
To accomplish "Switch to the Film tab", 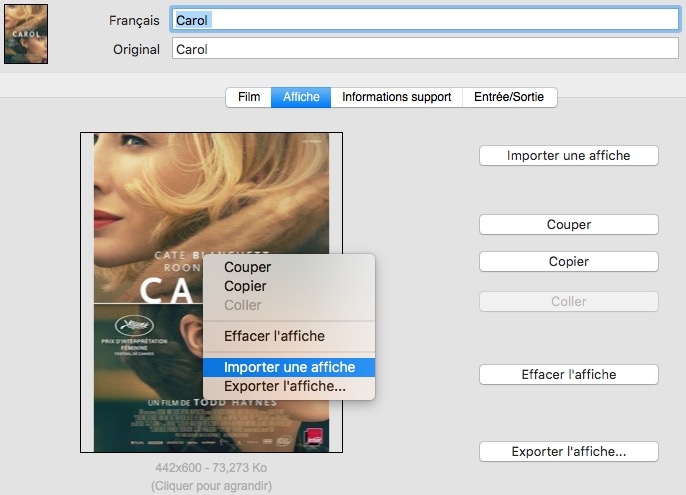I will pos(249,97).
